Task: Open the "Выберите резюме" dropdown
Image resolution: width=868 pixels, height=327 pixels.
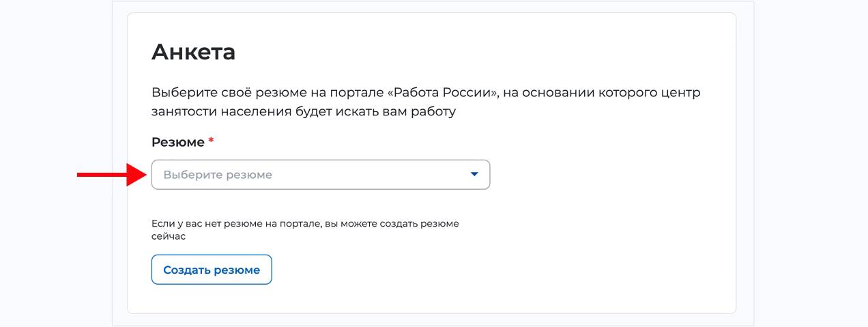Action: 320,175
